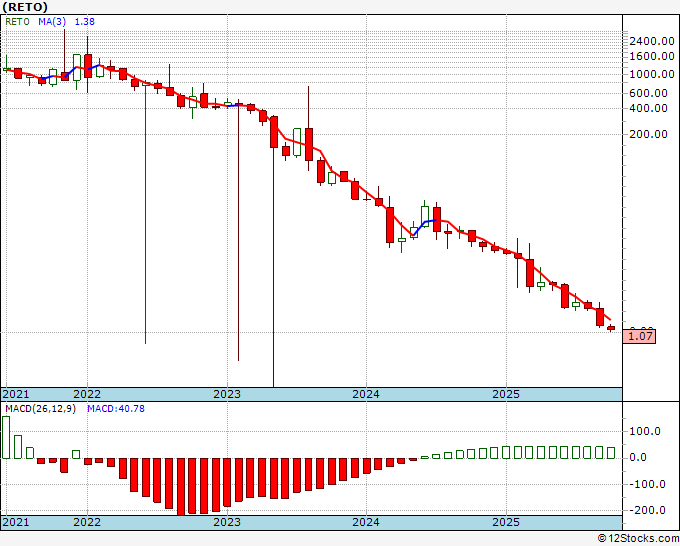Screen dimensions: 680x546
Task: Click 2022 on the price chart timeline
Action: 87,394
